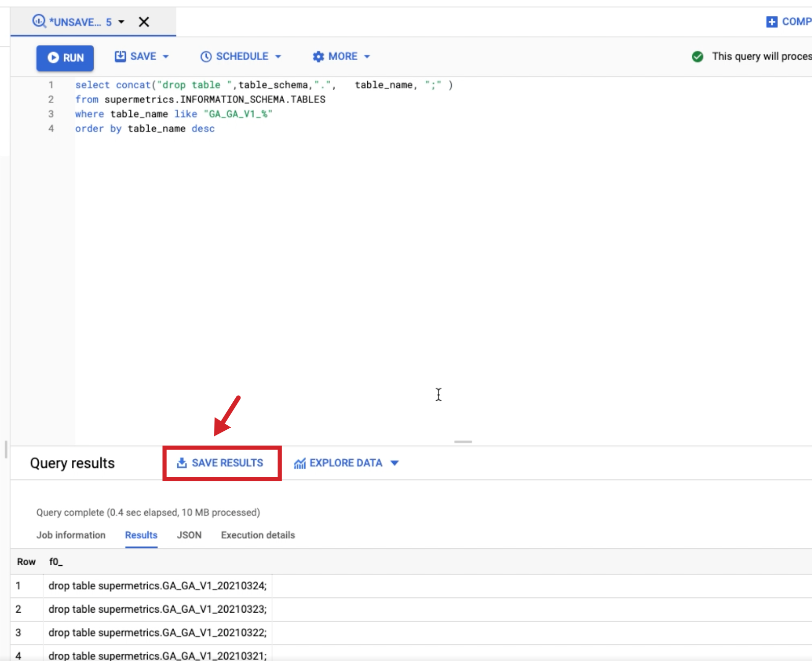Click the COMP compose query button

coord(789,22)
